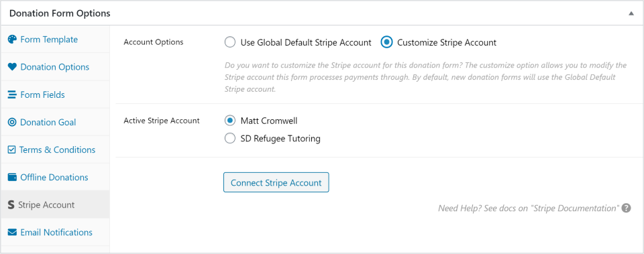Collapse the Donation Form Options panel

[x=631, y=13]
